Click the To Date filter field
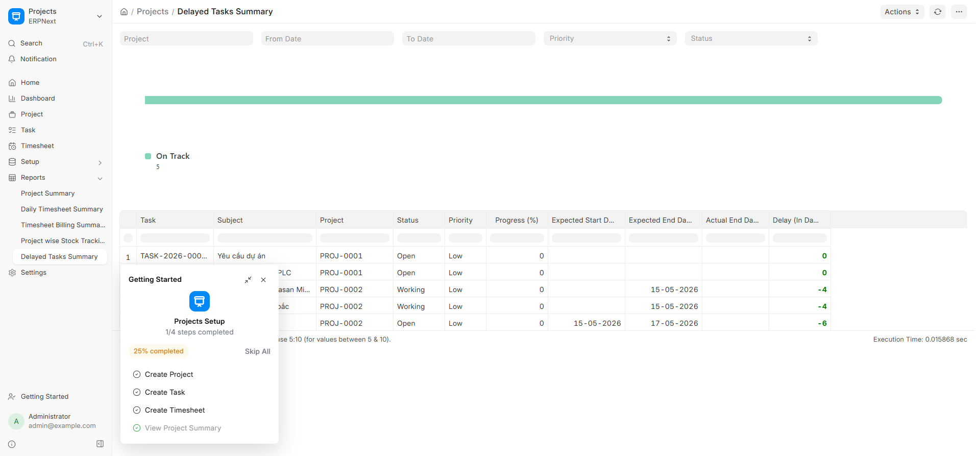The width and height of the screenshot is (980, 456). pos(469,39)
